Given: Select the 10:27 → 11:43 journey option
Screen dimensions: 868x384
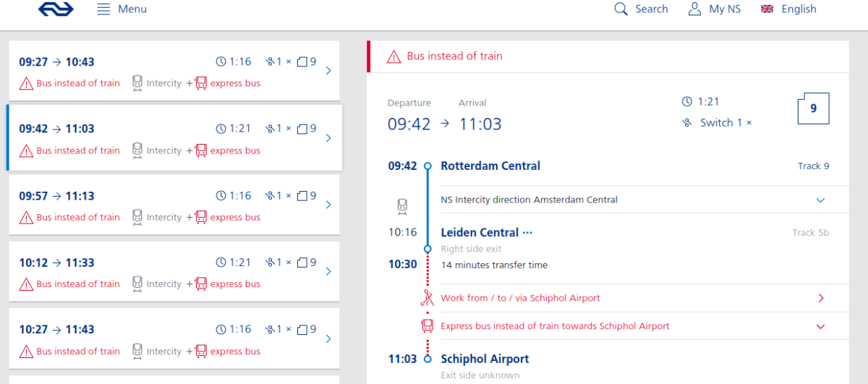Looking at the screenshot, I should pyautogui.click(x=174, y=339).
